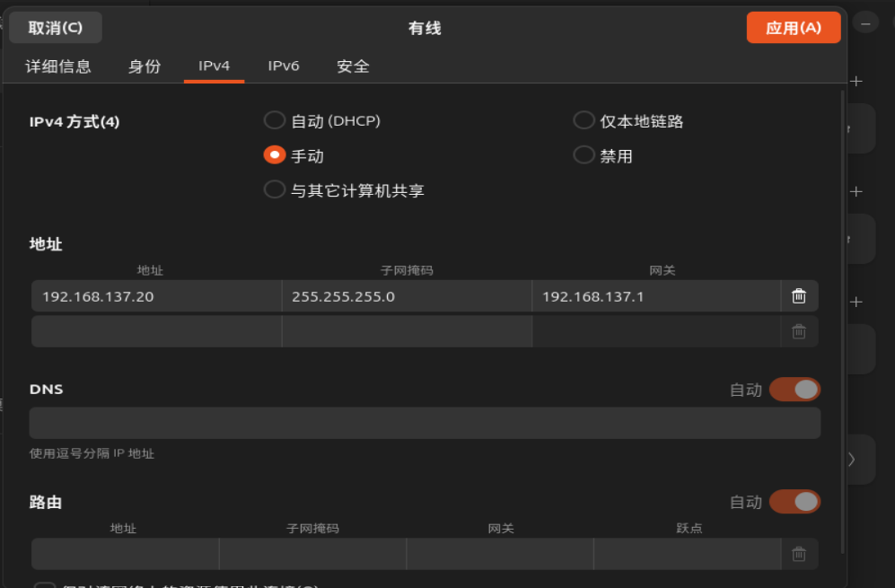
Task: Click the trash icon in the route row
Action: tap(799, 554)
